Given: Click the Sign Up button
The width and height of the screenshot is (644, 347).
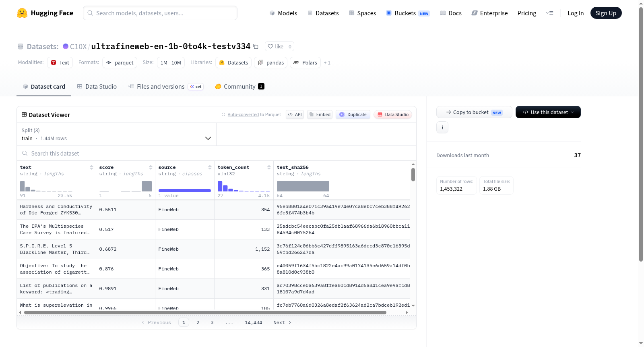Looking at the screenshot, I should (606, 13).
